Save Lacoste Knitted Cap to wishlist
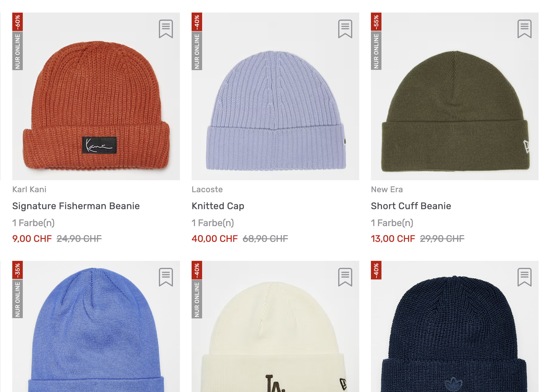Image resolution: width=545 pixels, height=392 pixels. 345,29
